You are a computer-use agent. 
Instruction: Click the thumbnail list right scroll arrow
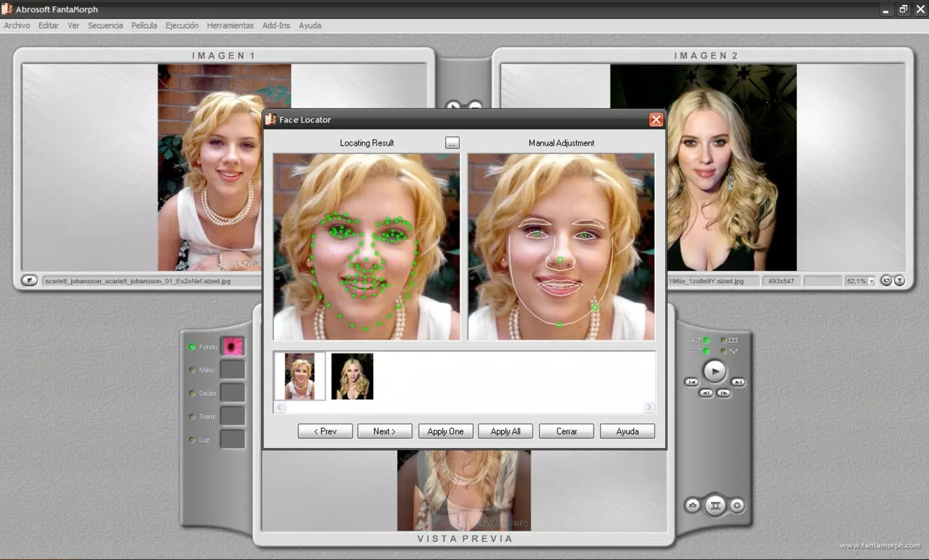click(x=649, y=407)
